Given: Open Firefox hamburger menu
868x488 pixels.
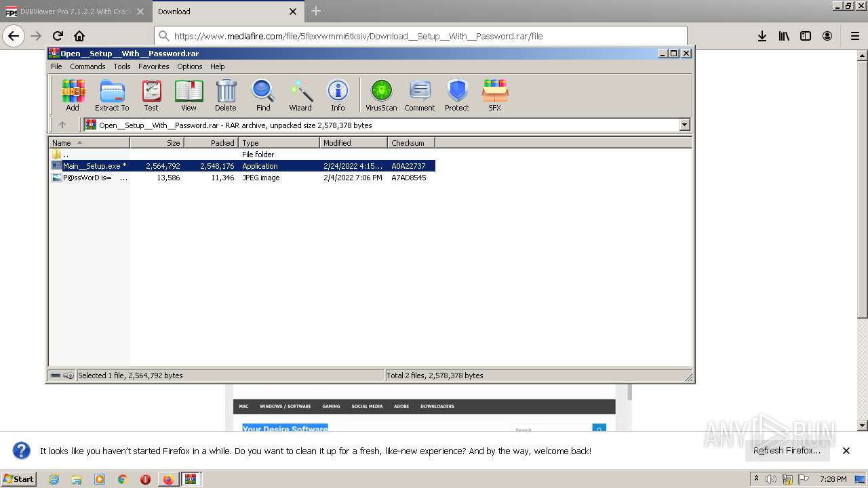Looking at the screenshot, I should pos(854,36).
